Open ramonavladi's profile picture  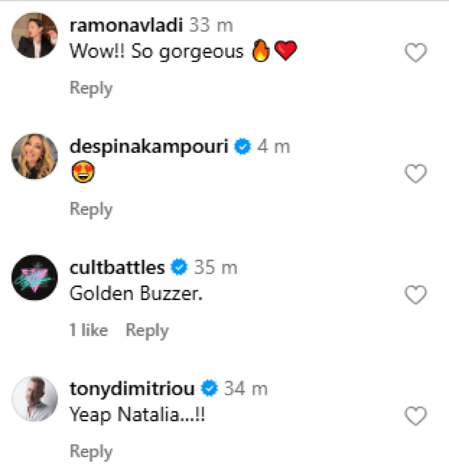point(35,36)
